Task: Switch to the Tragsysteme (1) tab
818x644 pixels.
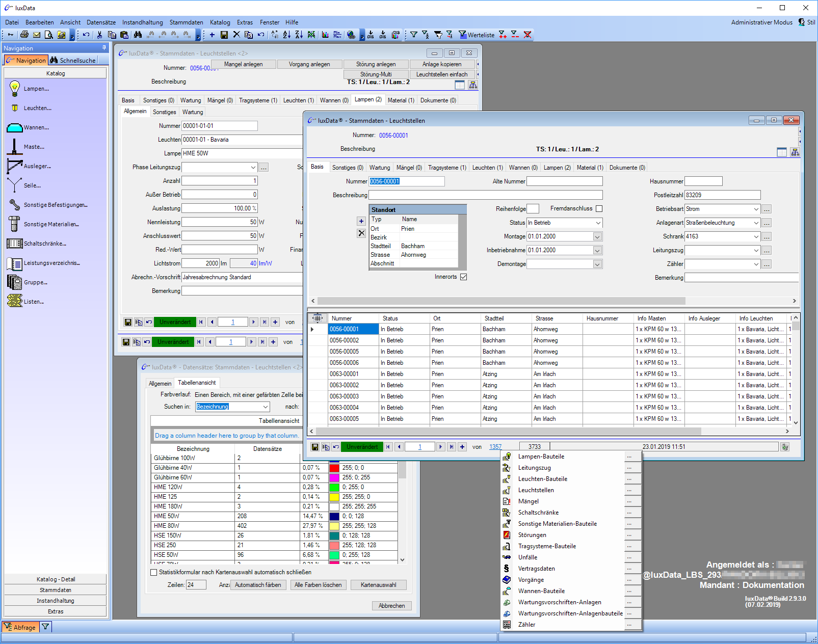Action: tap(446, 168)
